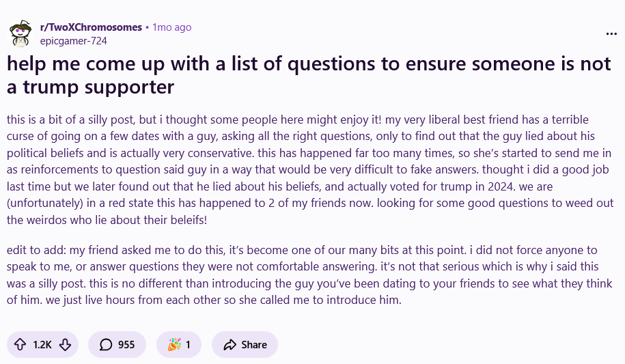The height and width of the screenshot is (364, 625).
Task: Click the party popper award icon
Action: click(x=174, y=345)
